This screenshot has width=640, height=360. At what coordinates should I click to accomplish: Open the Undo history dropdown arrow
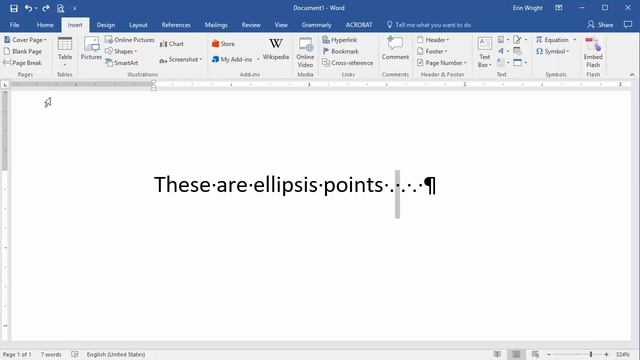point(36,9)
